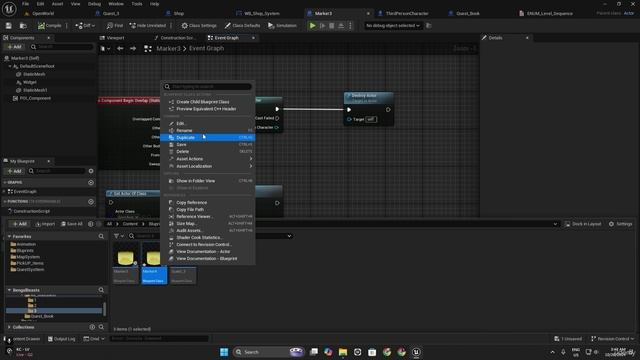Select the StaticMesh1 component
Viewport: 640px width, 360px height.
click(35, 90)
